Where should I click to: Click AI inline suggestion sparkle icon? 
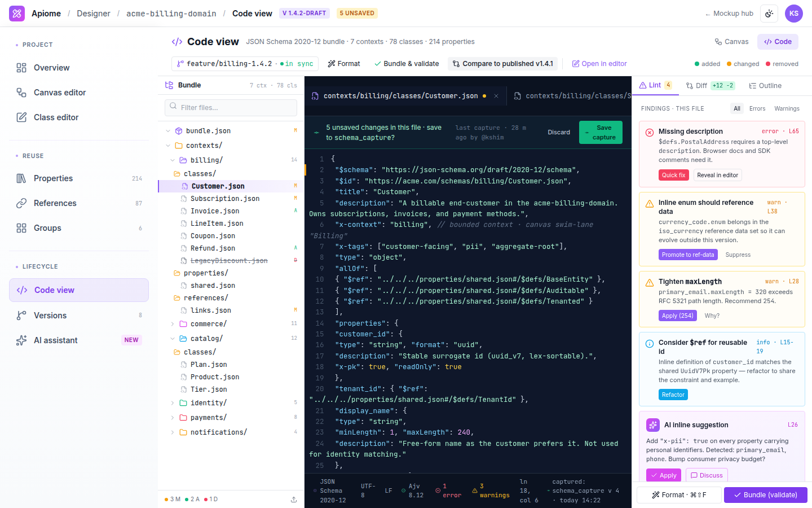pos(653,425)
